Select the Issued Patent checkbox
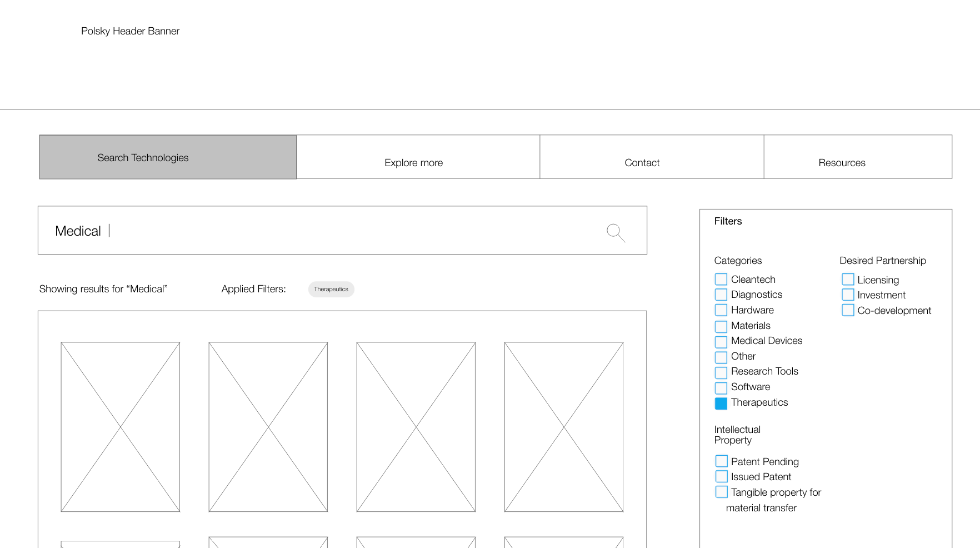 point(721,476)
